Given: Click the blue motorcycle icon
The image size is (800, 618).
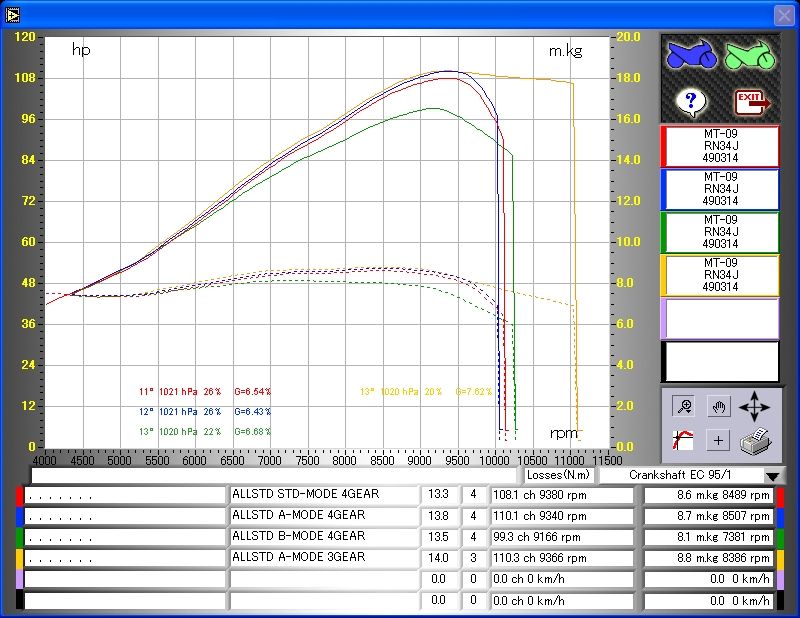Looking at the screenshot, I should (691, 55).
